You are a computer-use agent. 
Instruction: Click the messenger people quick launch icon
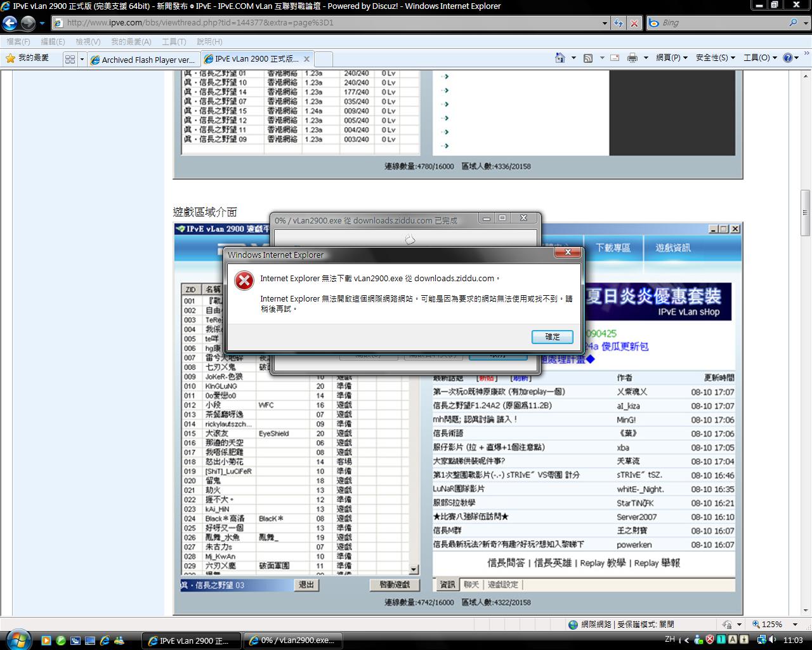click(119, 640)
